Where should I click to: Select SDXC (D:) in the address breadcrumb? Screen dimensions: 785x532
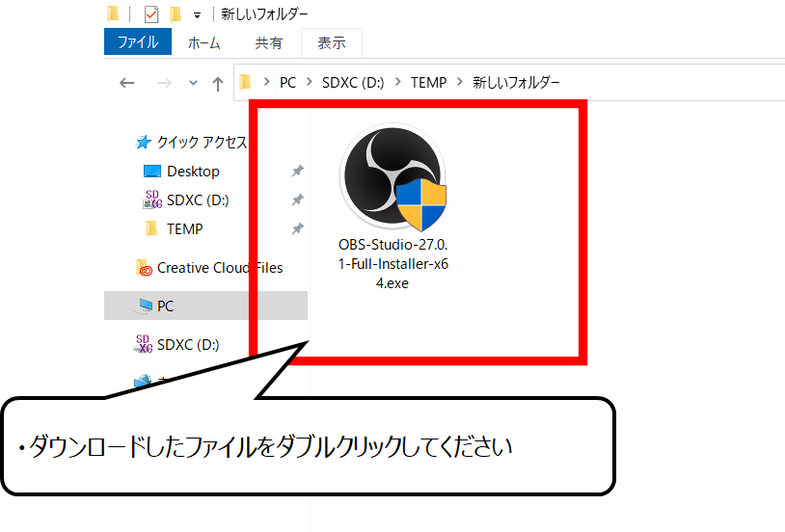click(x=353, y=83)
